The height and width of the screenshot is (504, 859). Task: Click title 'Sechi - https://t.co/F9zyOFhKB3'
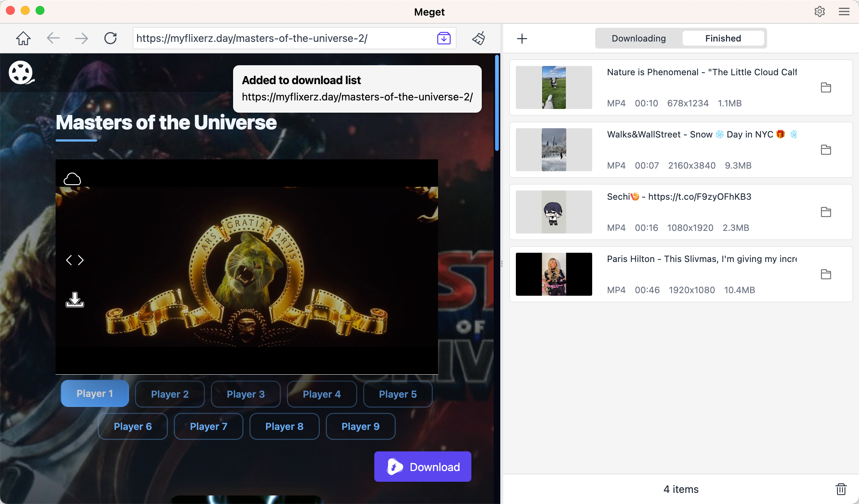[x=679, y=196]
